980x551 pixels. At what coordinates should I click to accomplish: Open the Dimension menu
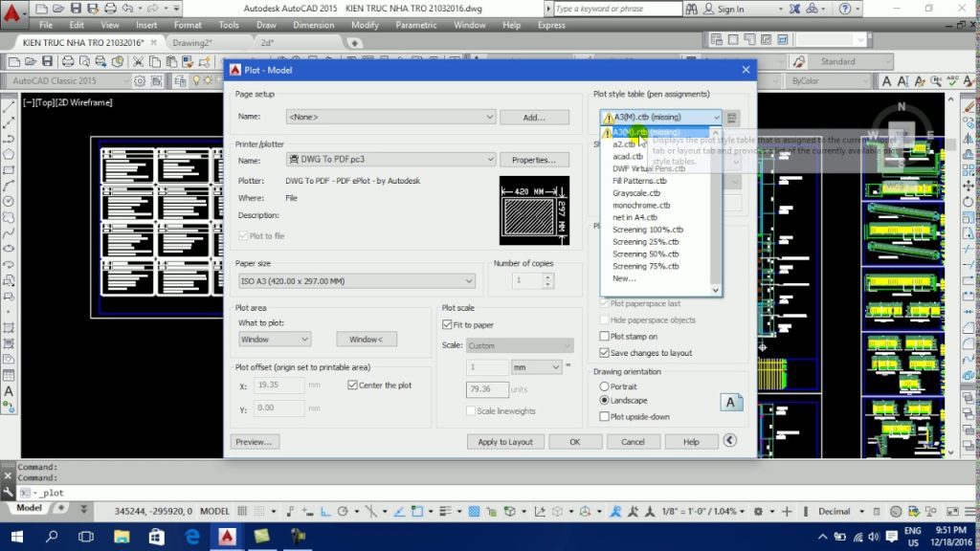pyautogui.click(x=313, y=25)
